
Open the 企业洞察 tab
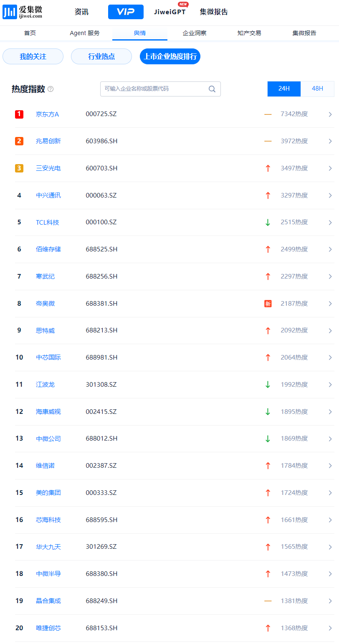pyautogui.click(x=195, y=33)
